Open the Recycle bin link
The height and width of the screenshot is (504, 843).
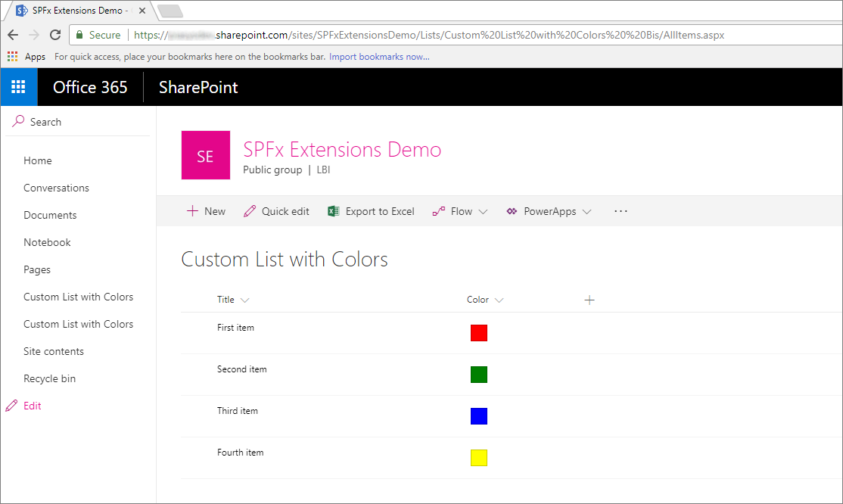pyautogui.click(x=49, y=378)
